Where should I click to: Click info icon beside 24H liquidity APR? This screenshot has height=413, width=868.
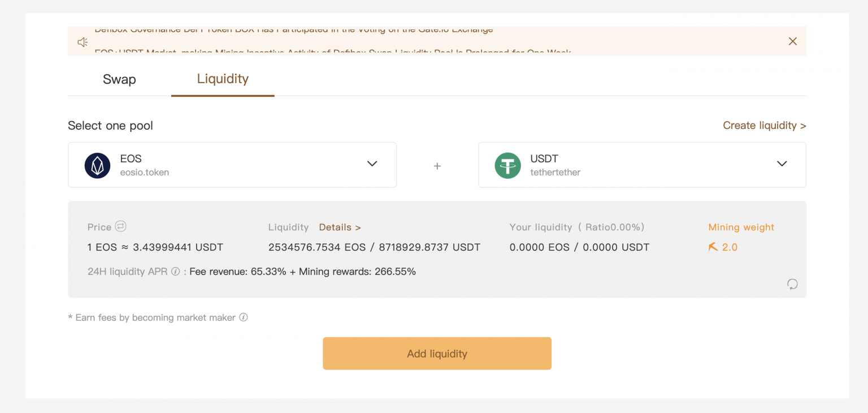(176, 272)
